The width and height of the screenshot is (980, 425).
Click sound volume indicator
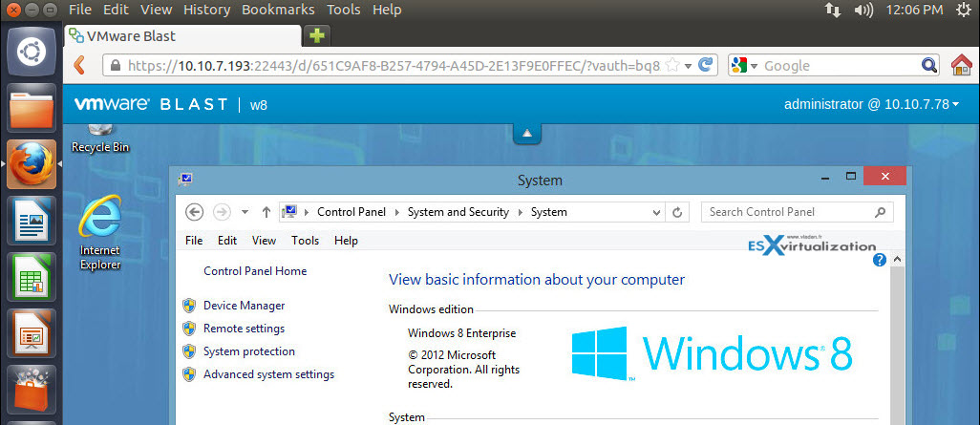863,10
